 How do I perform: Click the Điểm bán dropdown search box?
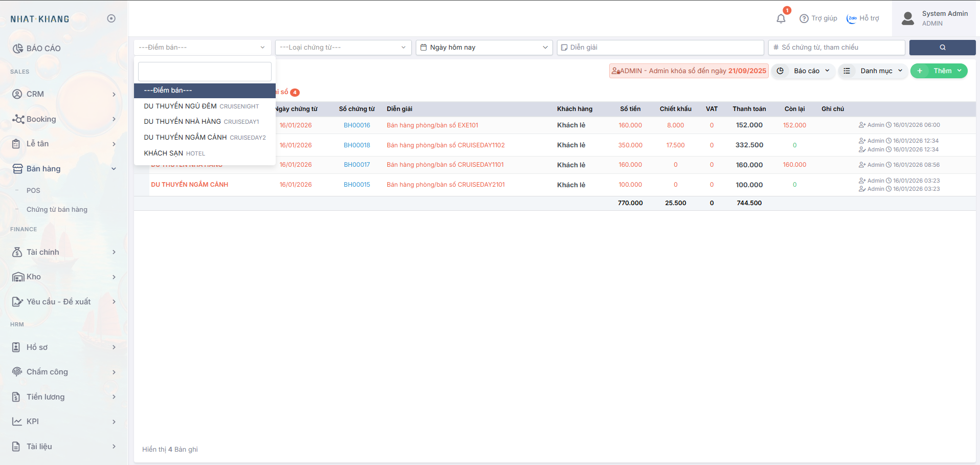click(205, 72)
